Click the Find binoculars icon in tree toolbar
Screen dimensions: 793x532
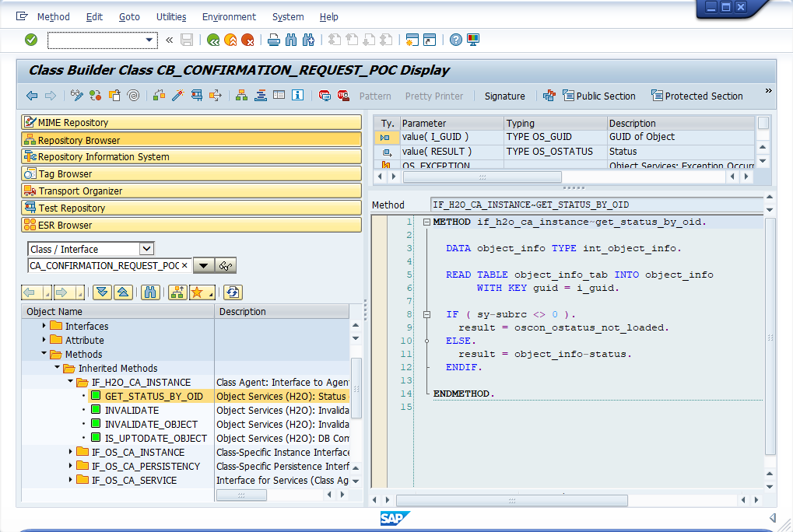pos(151,292)
